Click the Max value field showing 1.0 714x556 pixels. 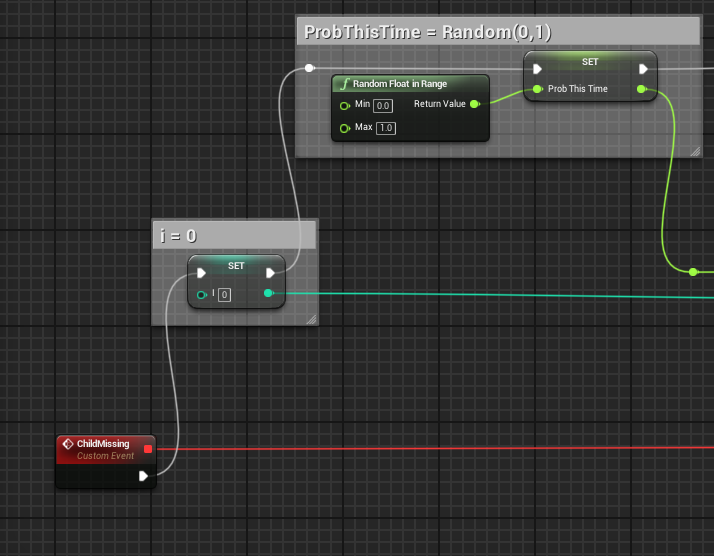tap(386, 128)
